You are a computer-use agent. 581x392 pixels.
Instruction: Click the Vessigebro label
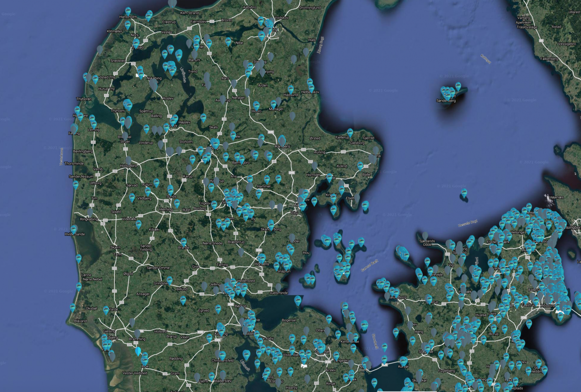click(x=566, y=44)
